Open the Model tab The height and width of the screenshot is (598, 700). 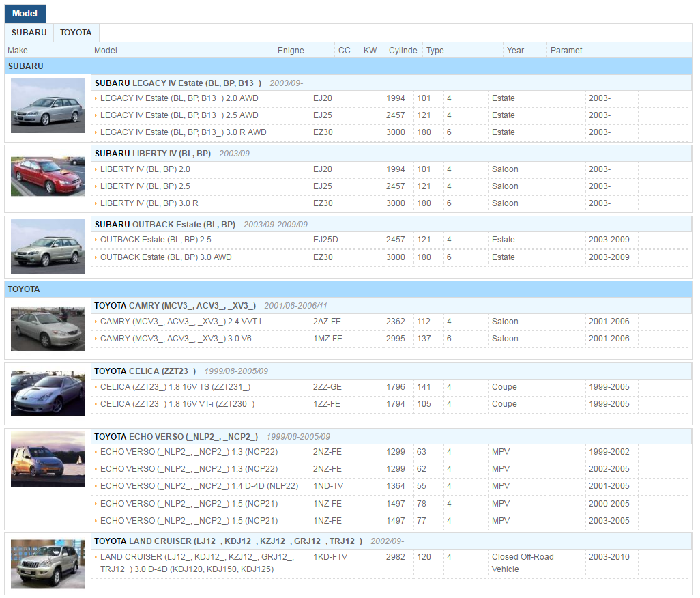click(x=25, y=14)
